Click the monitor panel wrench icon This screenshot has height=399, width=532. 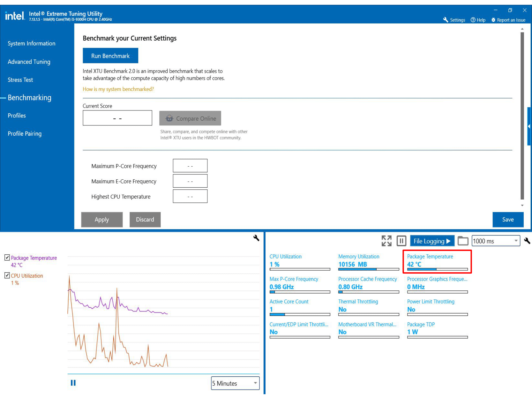(x=527, y=241)
